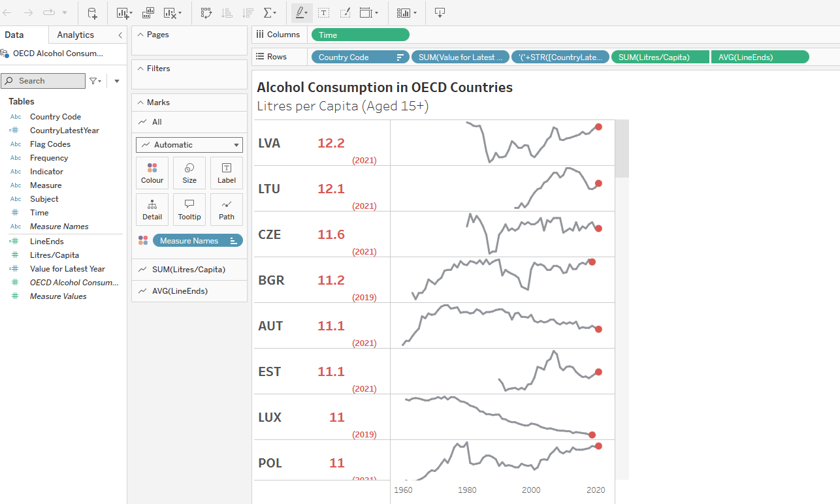
Task: Collapse the data pane with chevron
Action: coord(120,35)
